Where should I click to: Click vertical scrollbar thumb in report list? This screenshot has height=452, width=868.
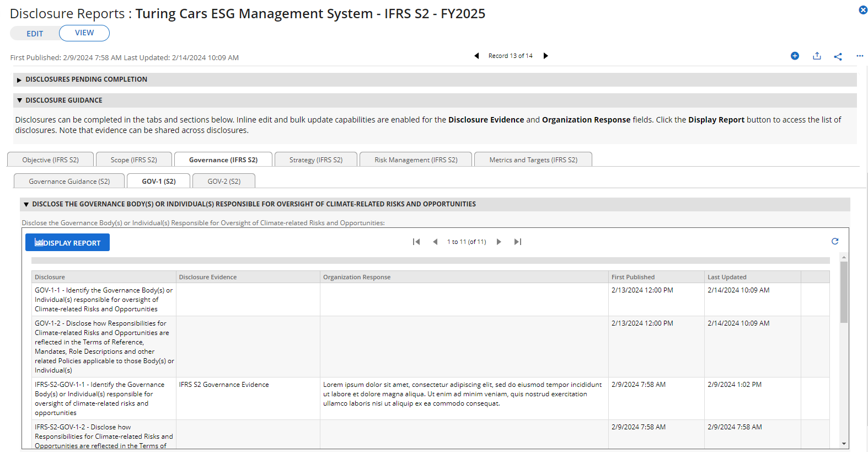click(x=844, y=292)
